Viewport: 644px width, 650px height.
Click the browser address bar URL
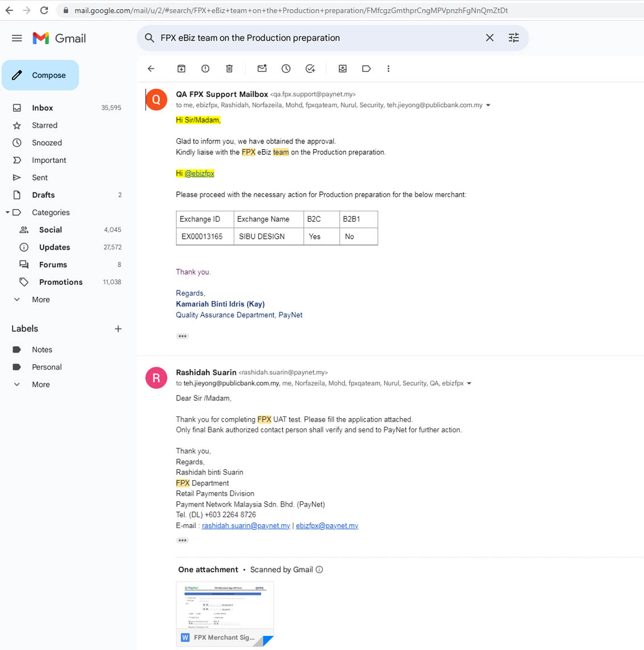[x=291, y=10]
